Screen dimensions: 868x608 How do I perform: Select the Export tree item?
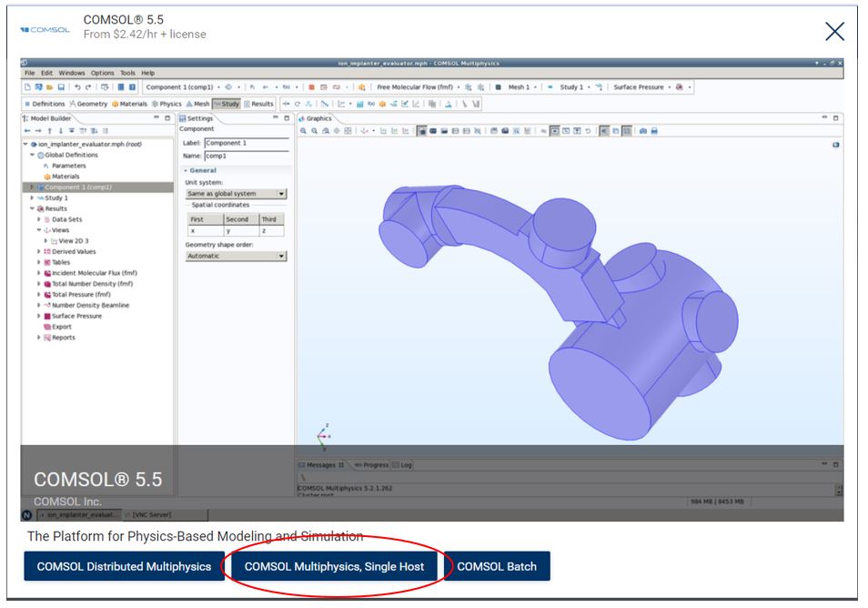tap(62, 327)
